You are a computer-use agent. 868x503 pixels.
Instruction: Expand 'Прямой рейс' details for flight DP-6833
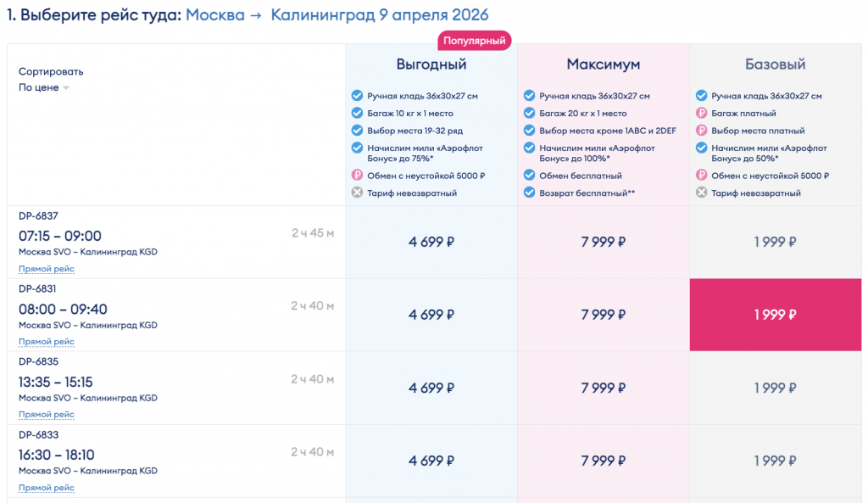(47, 488)
